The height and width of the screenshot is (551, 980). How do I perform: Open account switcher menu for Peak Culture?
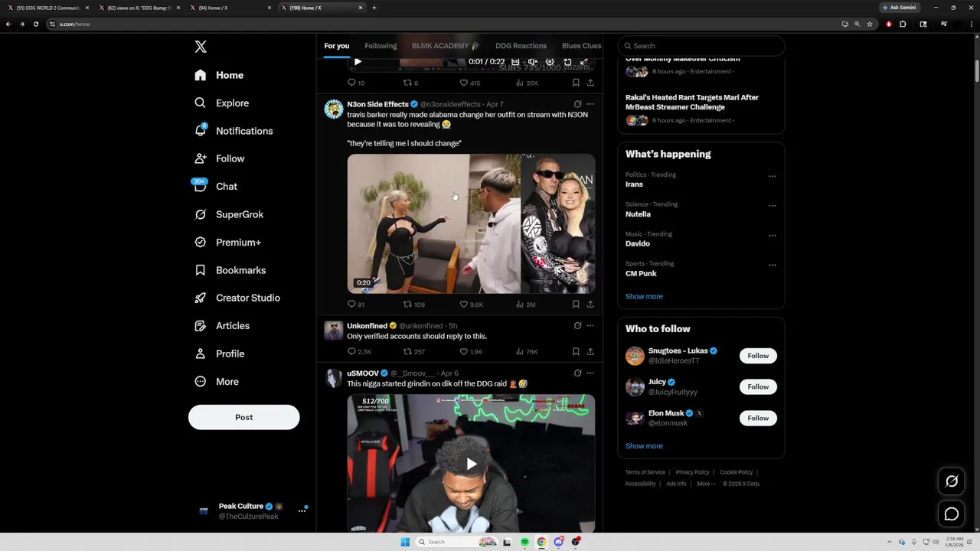click(302, 511)
